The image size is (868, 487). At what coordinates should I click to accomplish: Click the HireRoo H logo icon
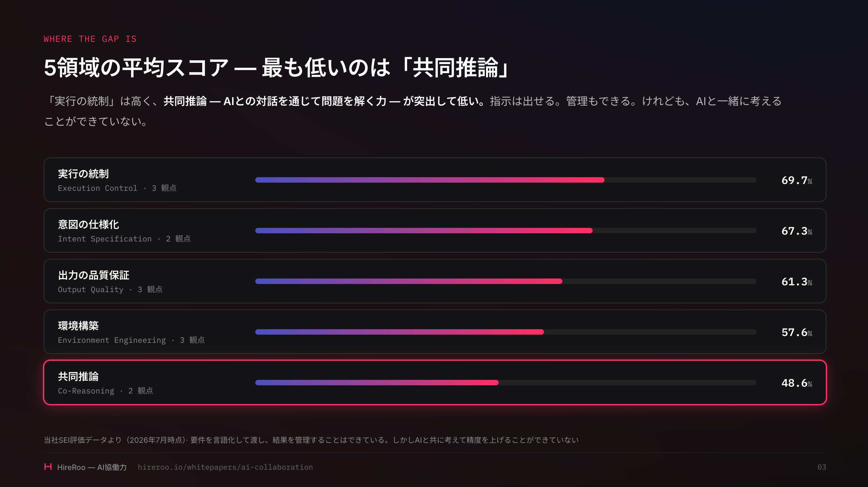[x=48, y=467]
